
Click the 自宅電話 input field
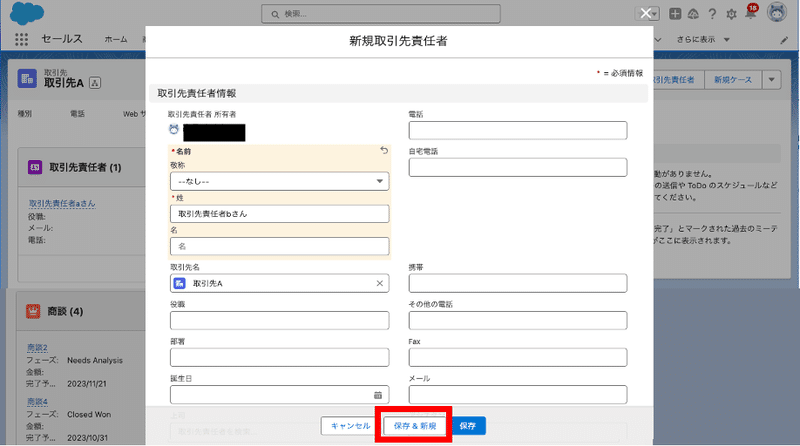click(518, 167)
